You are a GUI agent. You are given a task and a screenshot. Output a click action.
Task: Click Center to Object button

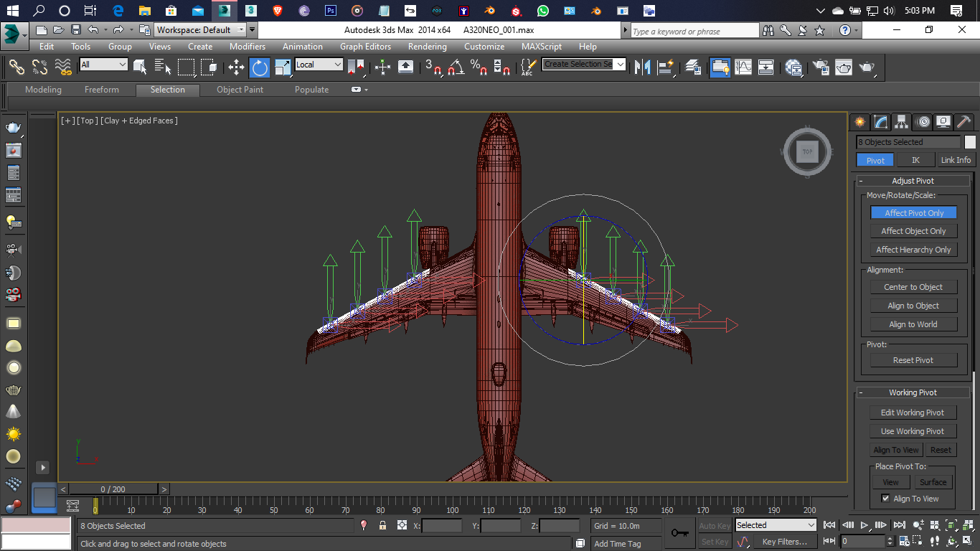pyautogui.click(x=913, y=287)
